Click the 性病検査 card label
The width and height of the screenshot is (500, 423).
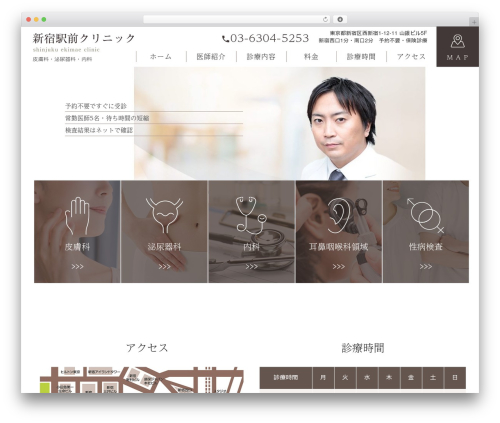tap(426, 247)
